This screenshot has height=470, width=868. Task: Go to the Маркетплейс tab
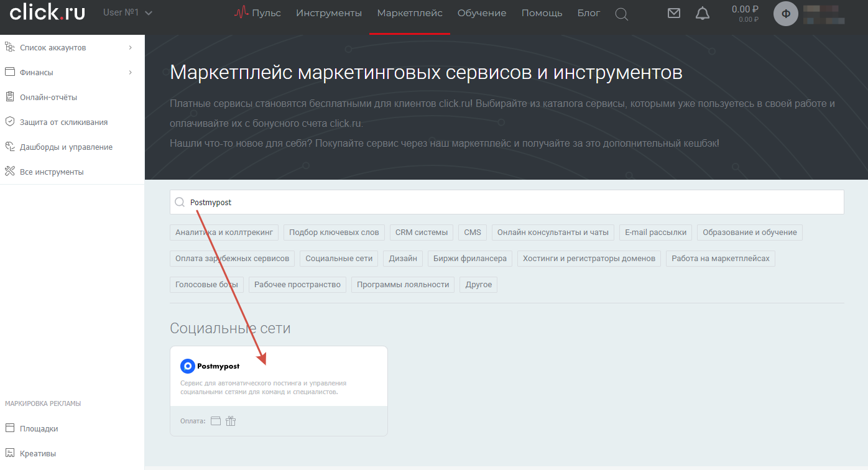tap(410, 13)
